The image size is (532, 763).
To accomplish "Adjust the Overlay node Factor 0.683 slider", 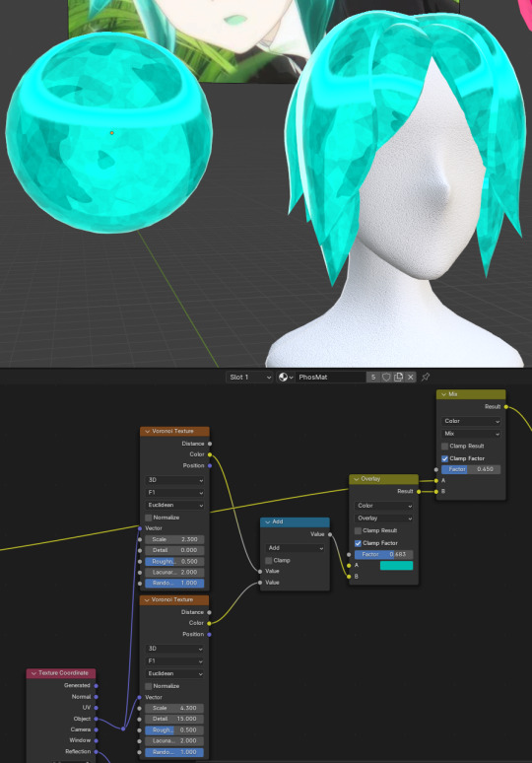I will pyautogui.click(x=383, y=554).
